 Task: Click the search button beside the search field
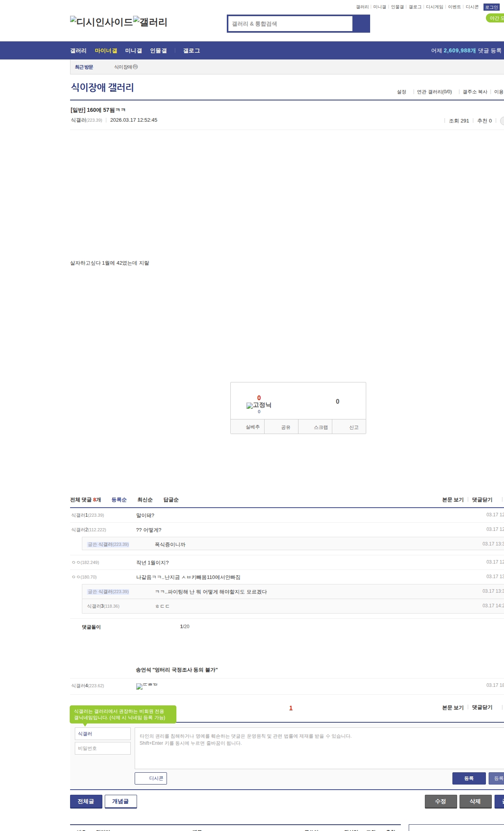click(361, 24)
